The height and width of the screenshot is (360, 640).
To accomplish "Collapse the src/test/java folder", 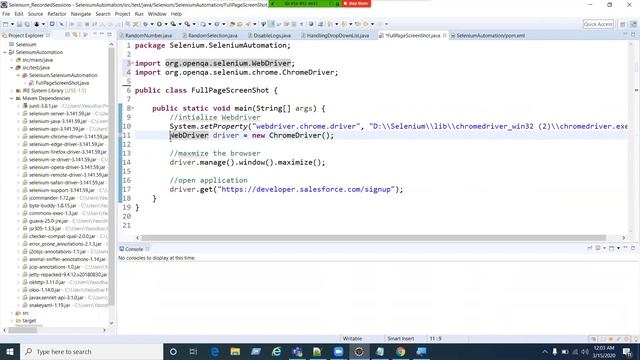I will (x=12, y=68).
